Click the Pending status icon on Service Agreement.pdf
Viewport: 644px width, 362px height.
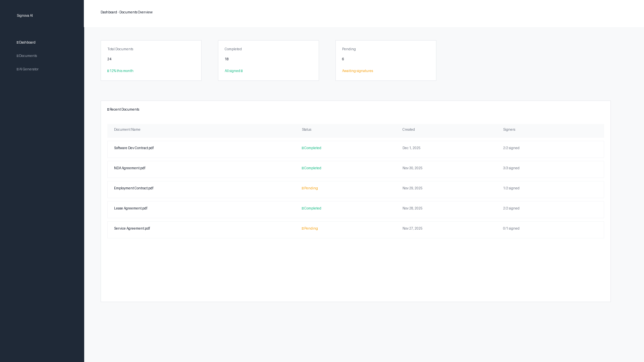(x=303, y=228)
